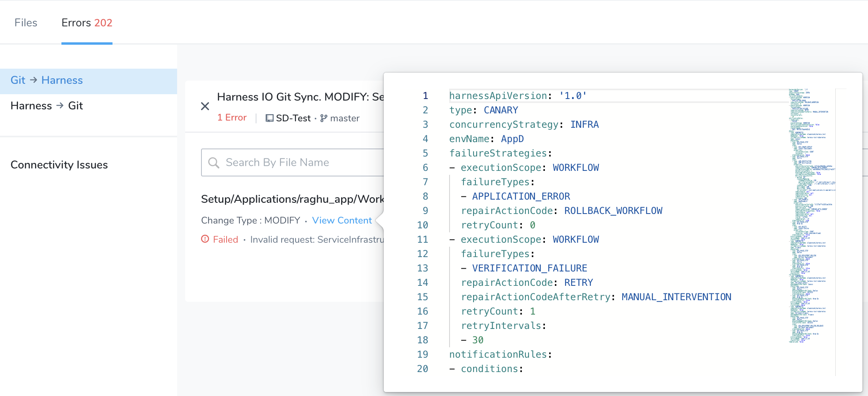868x396 pixels.
Task: Focus the Search By File Name field
Action: 292,162
